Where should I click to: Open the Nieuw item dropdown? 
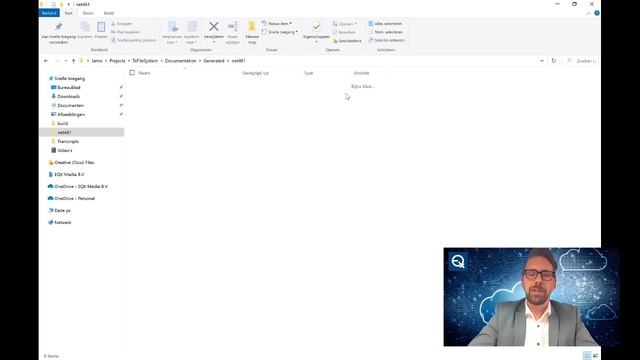277,24
